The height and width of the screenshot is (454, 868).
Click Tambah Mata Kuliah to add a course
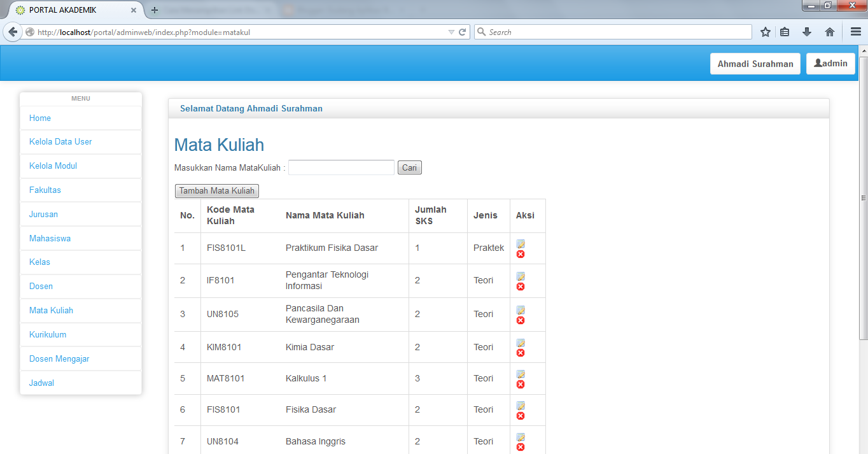coord(216,190)
